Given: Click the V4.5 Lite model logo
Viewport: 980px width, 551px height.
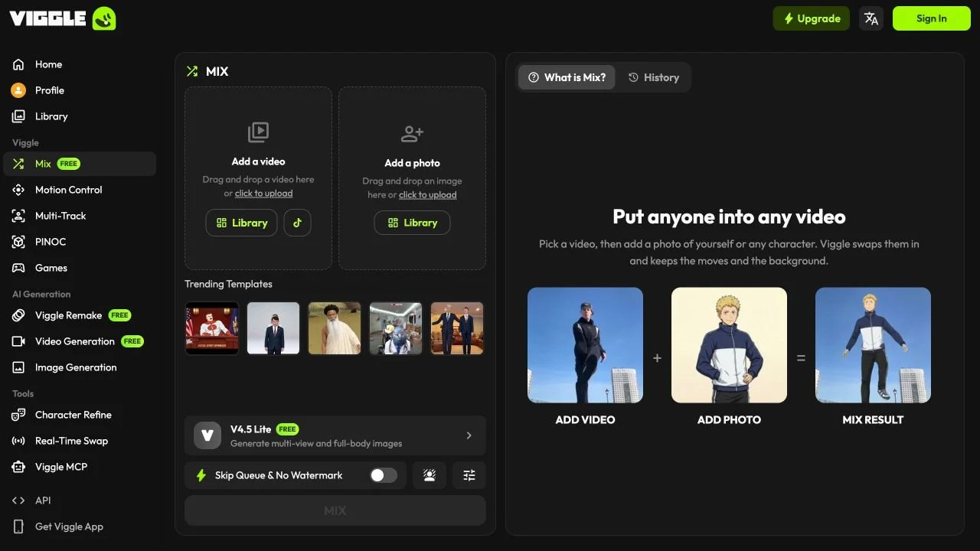Looking at the screenshot, I should pos(207,435).
